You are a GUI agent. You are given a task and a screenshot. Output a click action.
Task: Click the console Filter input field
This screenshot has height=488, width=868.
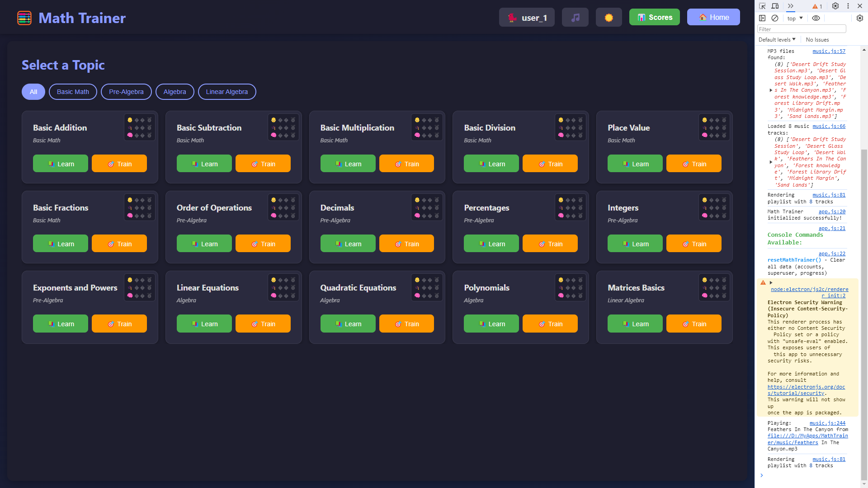(x=801, y=28)
